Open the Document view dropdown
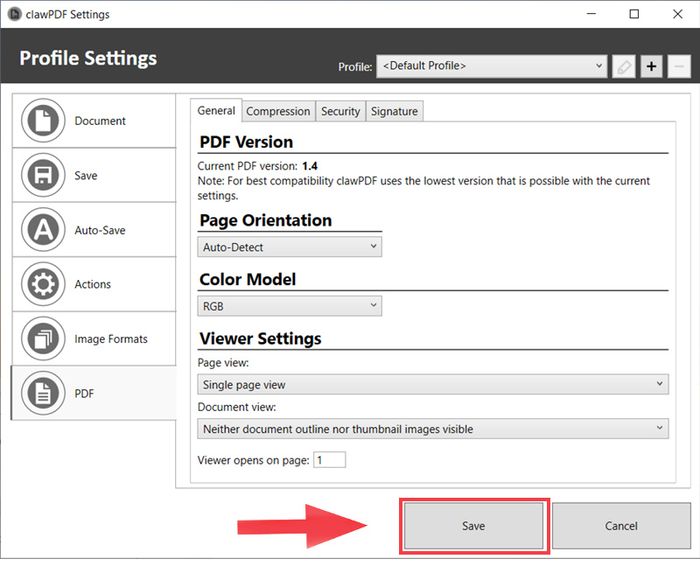 433,429
